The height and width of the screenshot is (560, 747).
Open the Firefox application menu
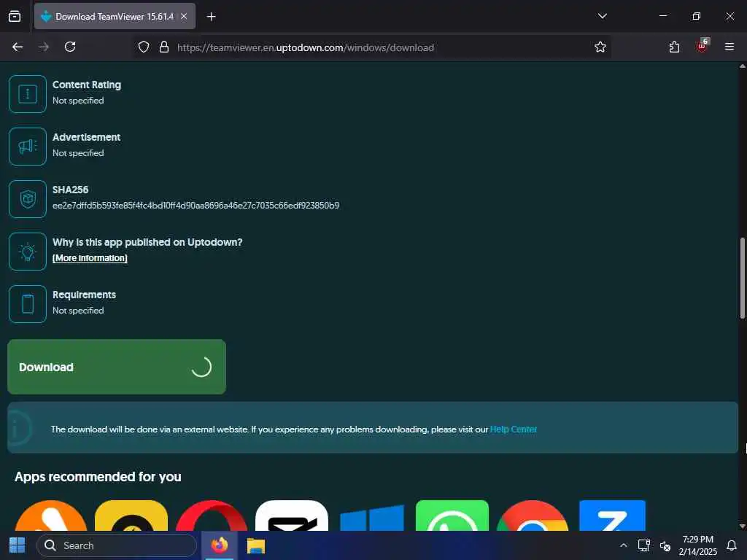[729, 47]
